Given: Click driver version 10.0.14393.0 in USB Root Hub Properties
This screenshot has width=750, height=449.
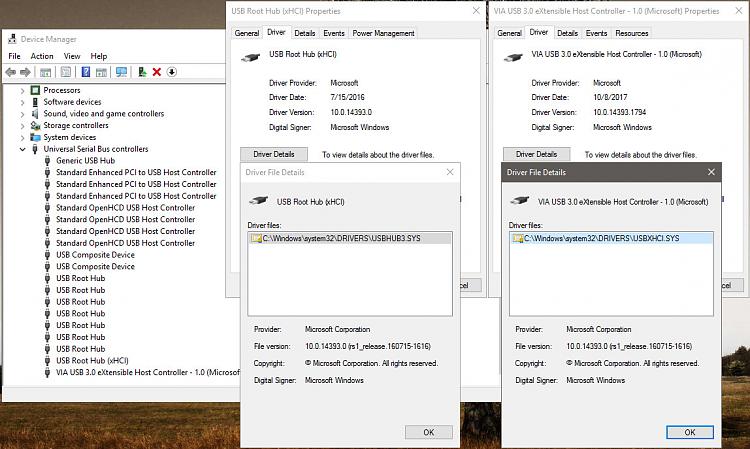Looking at the screenshot, I should pyautogui.click(x=351, y=112).
